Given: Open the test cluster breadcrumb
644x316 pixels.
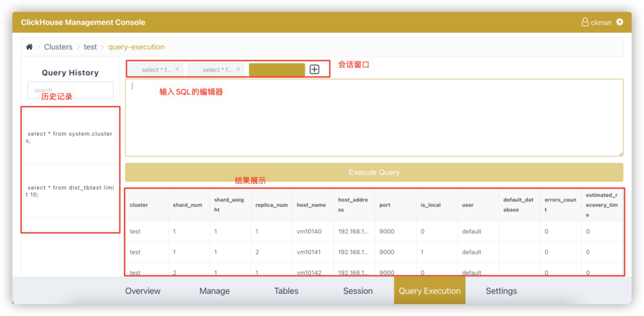Looking at the screenshot, I should click(90, 47).
